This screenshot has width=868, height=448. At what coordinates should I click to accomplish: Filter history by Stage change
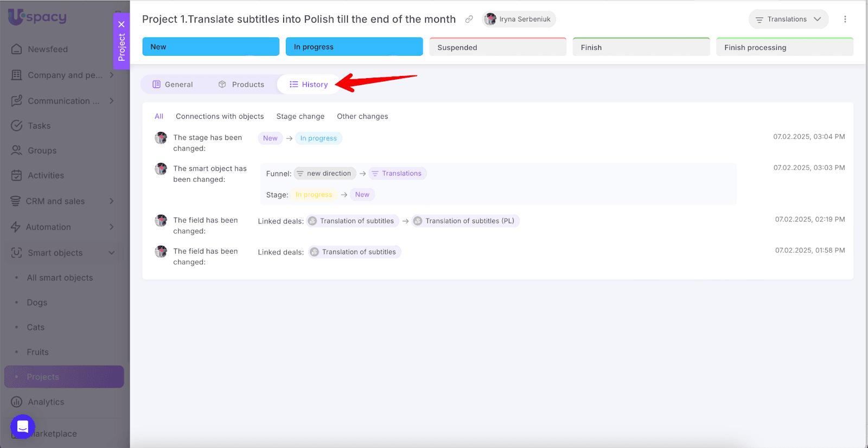tap(300, 117)
